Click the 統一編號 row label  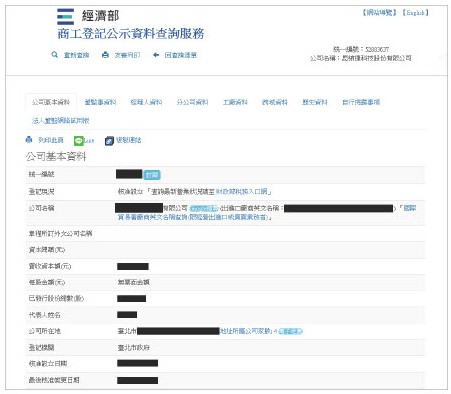[41, 174]
